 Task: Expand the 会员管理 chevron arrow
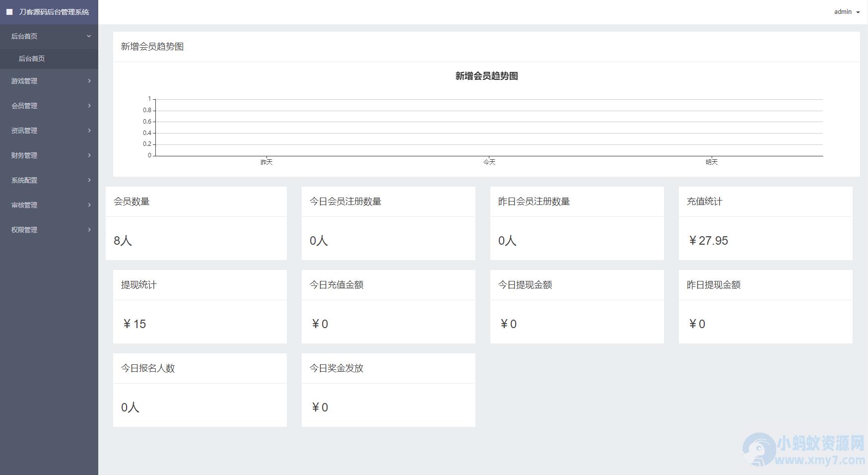click(89, 105)
